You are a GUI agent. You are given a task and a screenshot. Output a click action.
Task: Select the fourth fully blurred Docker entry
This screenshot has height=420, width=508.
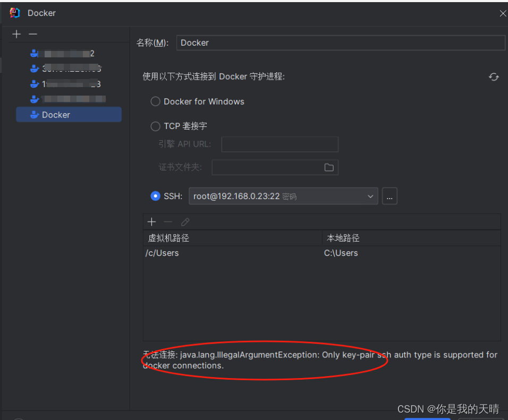(69, 99)
